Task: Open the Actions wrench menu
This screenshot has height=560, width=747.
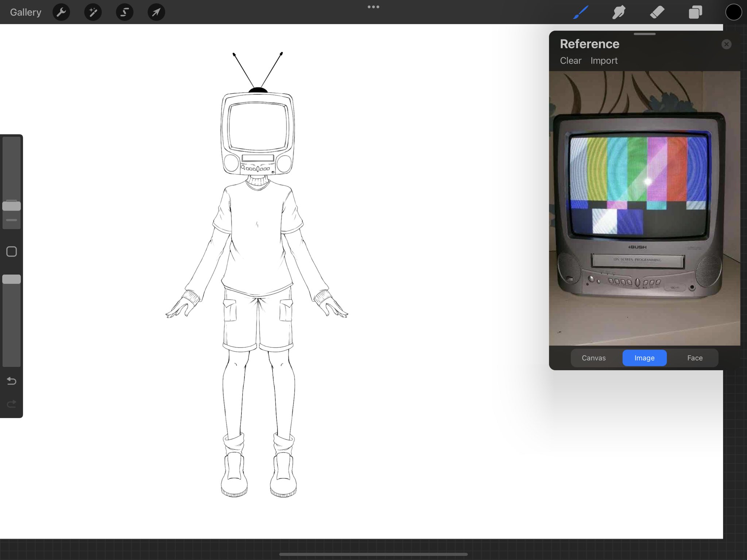Action: point(61,12)
